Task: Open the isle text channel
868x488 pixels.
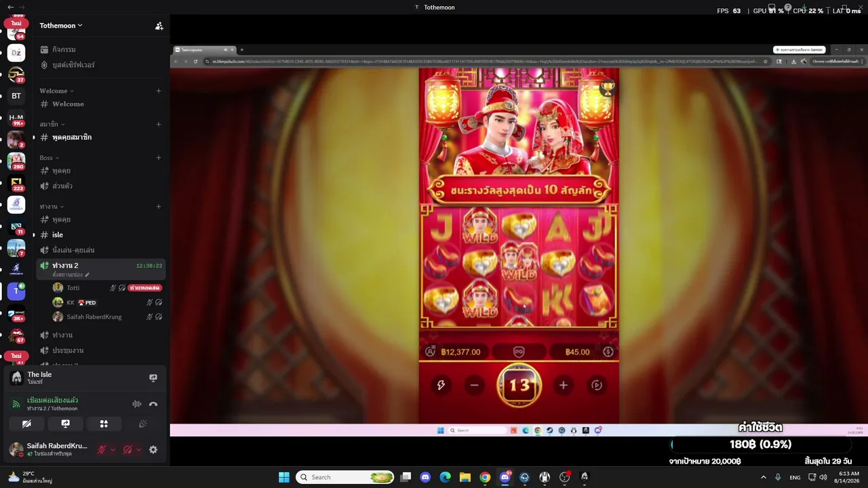Action: tap(102, 235)
